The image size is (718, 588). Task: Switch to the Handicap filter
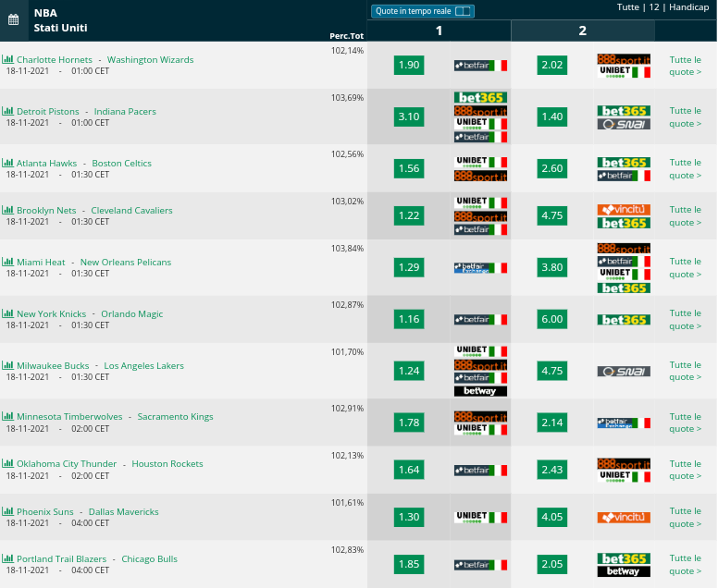point(688,7)
